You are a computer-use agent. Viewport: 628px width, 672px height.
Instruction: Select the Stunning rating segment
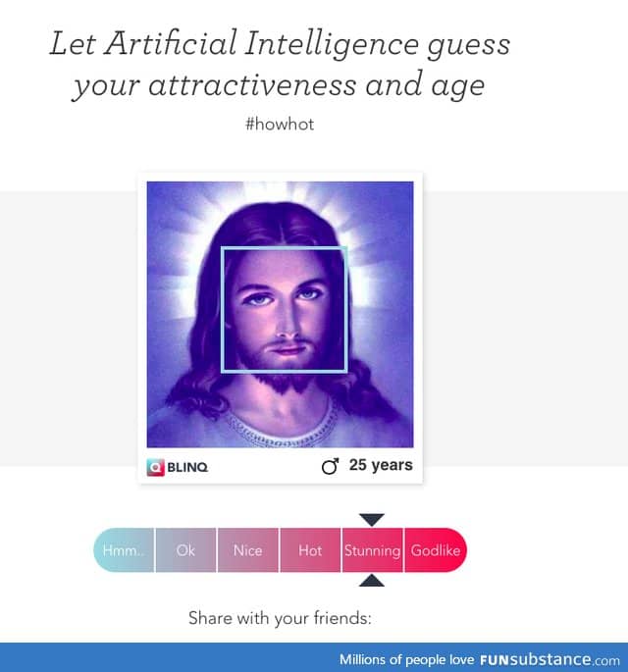[x=372, y=550]
